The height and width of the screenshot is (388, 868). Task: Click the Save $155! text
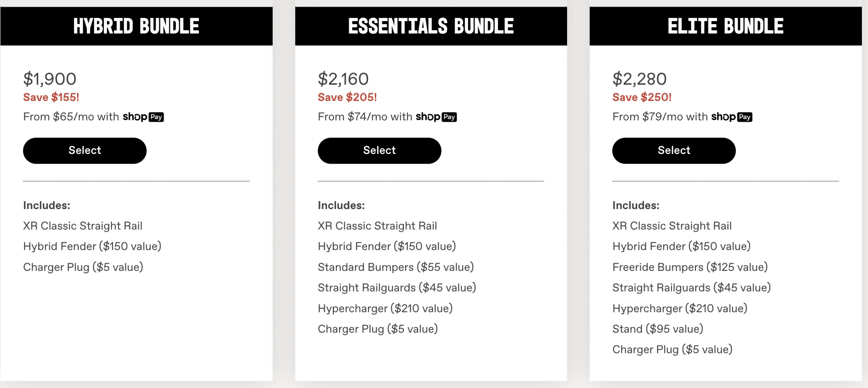tap(51, 97)
